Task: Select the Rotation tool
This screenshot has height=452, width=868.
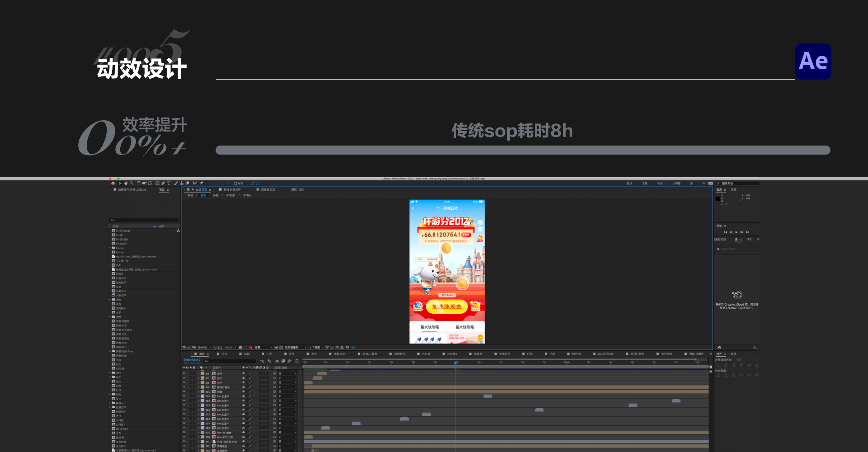Action: tap(139, 183)
